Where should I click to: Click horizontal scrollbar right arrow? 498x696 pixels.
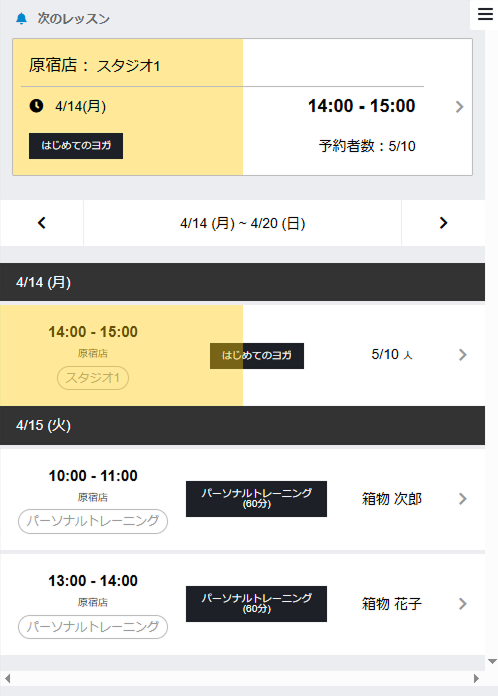[476, 678]
